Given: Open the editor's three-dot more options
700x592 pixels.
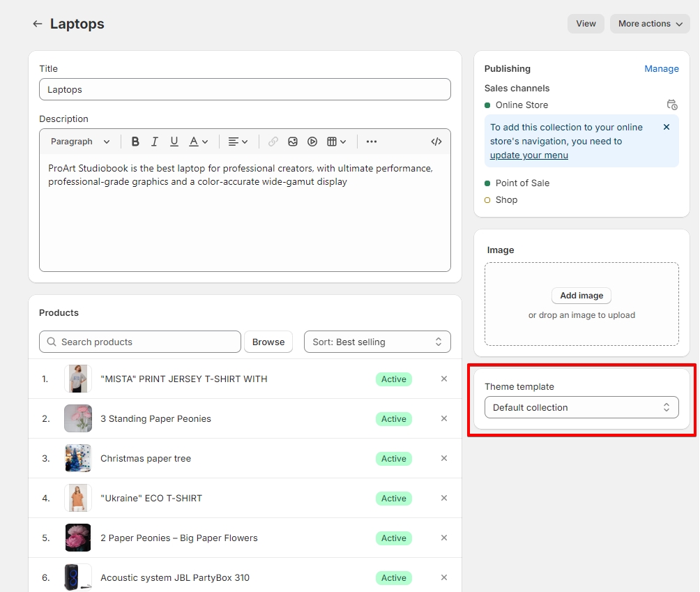Looking at the screenshot, I should [372, 142].
